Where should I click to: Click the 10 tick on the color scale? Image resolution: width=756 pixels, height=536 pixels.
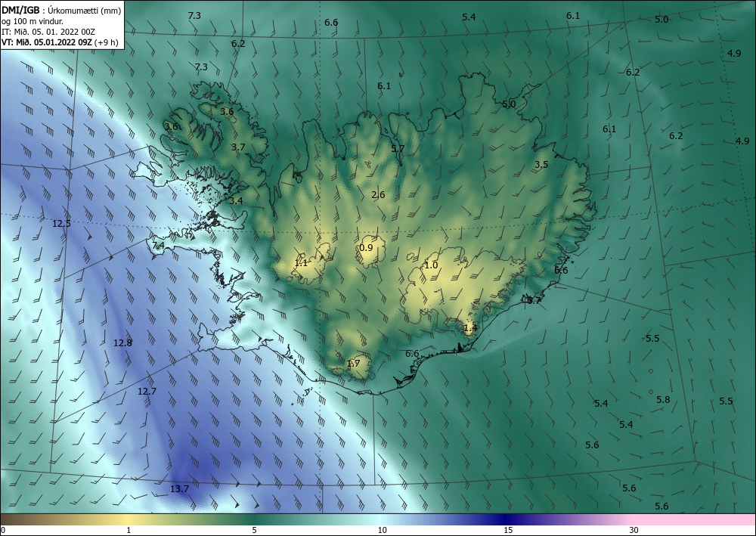(x=382, y=530)
